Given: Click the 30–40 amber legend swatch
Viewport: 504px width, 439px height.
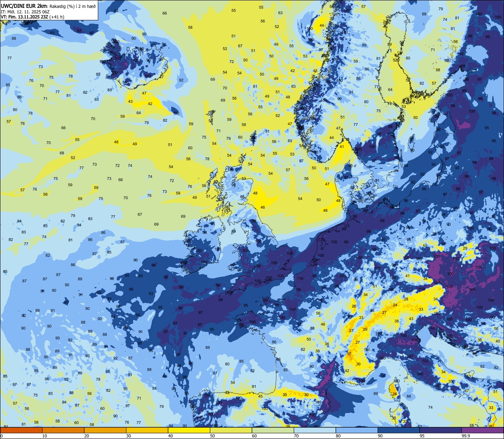Looking at the screenshot, I should click(x=147, y=430).
